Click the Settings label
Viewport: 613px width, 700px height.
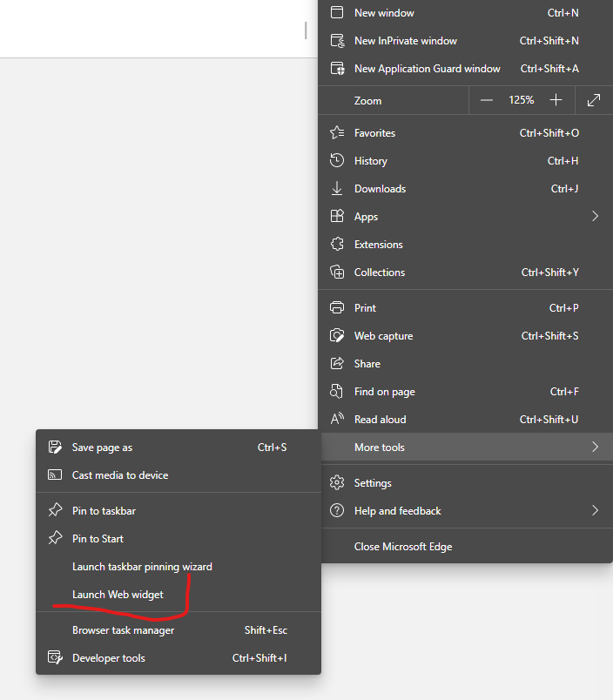(373, 483)
